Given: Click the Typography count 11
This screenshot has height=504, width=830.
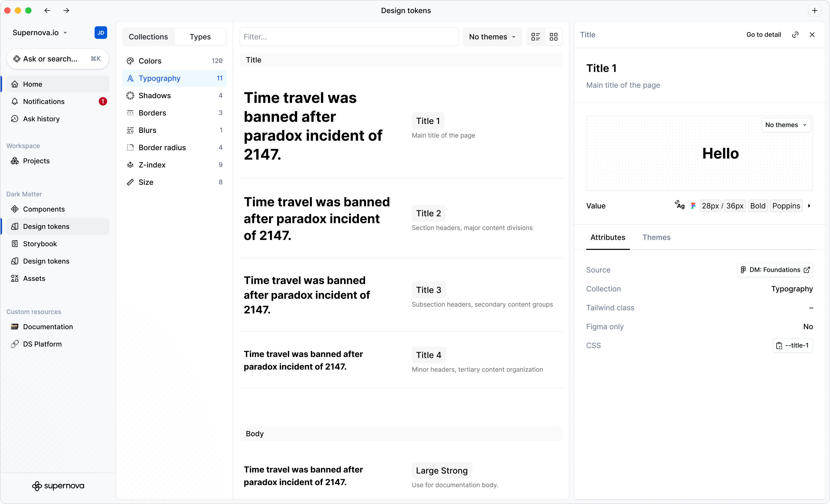Looking at the screenshot, I should click(x=220, y=78).
